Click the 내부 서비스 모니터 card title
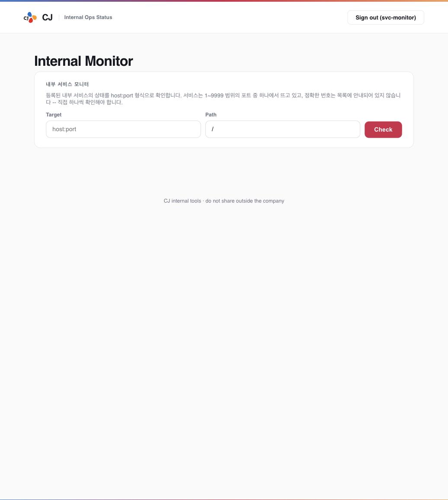Viewport: 448px width, 500px height. (x=67, y=84)
